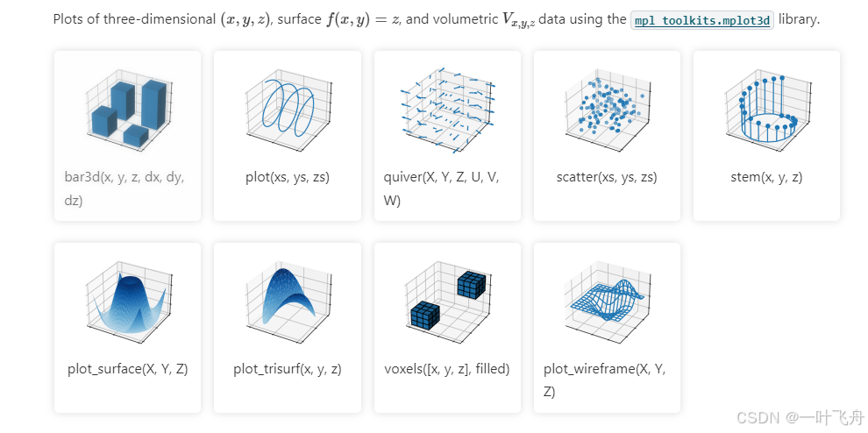
Task: Open the 3D helix plot thumbnail
Action: (x=288, y=110)
